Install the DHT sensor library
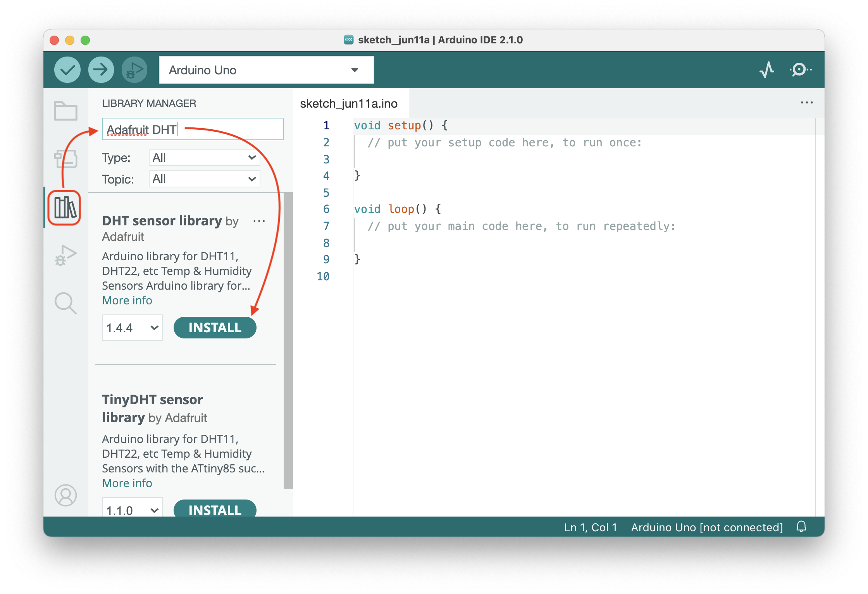Screen dimensions: 868x594 pos(215,328)
